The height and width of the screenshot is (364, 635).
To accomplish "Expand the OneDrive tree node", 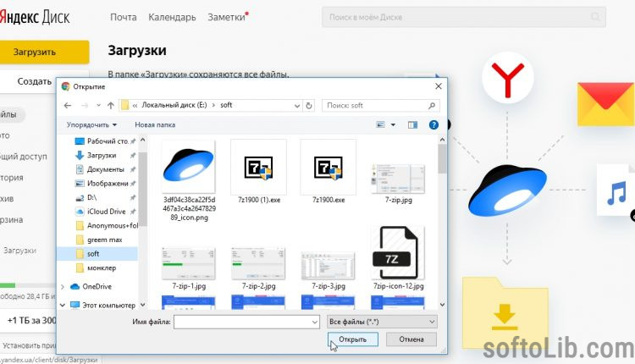I will 63,287.
